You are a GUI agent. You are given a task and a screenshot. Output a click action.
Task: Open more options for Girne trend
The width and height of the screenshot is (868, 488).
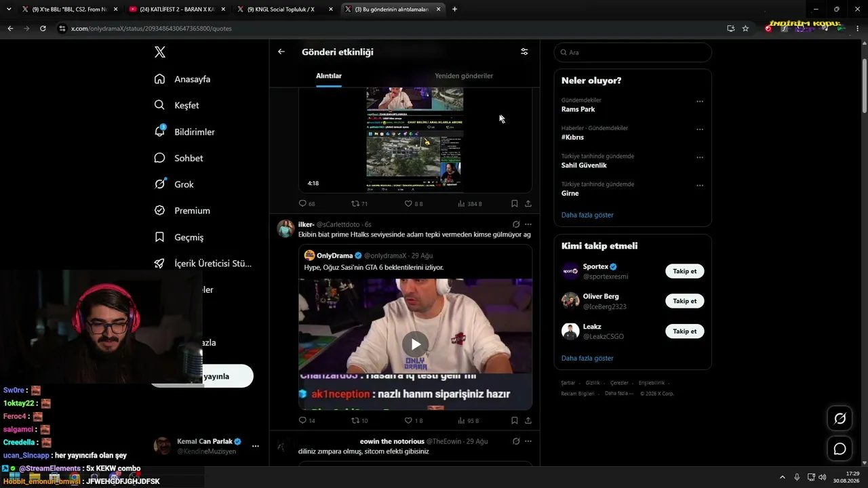[x=700, y=185]
